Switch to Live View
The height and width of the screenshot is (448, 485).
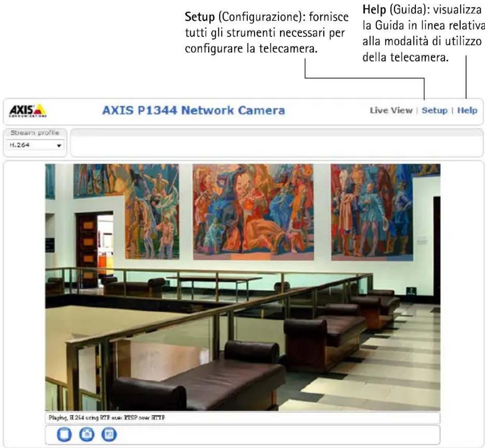[x=391, y=110]
